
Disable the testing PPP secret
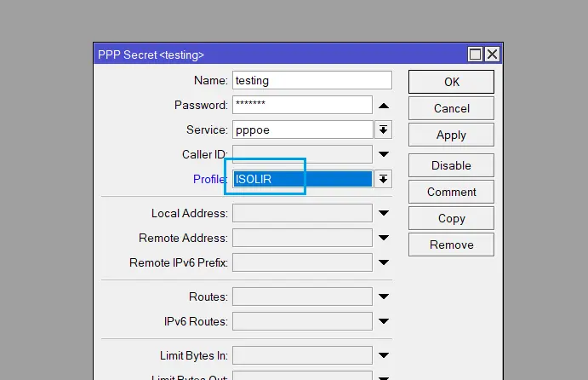[451, 165]
